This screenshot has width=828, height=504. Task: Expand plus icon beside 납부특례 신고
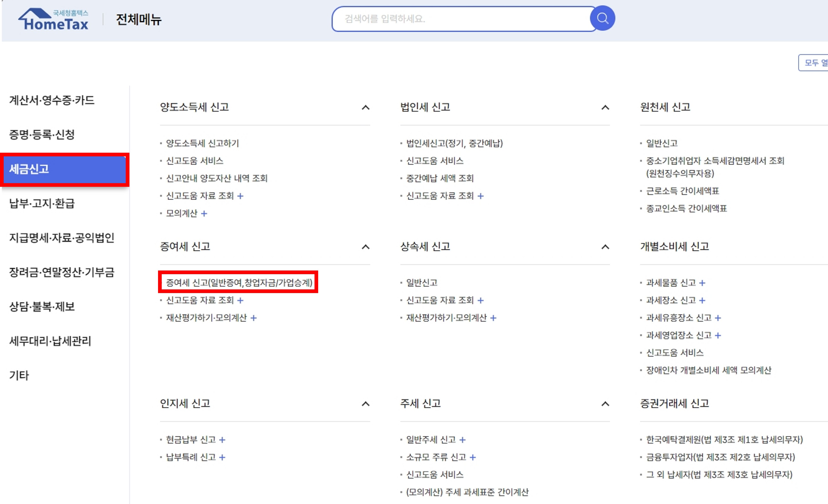tap(222, 457)
